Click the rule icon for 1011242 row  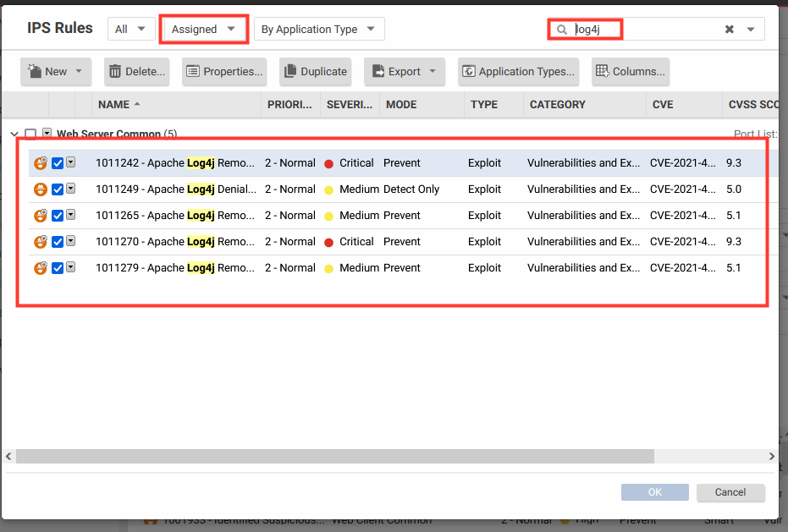click(41, 162)
